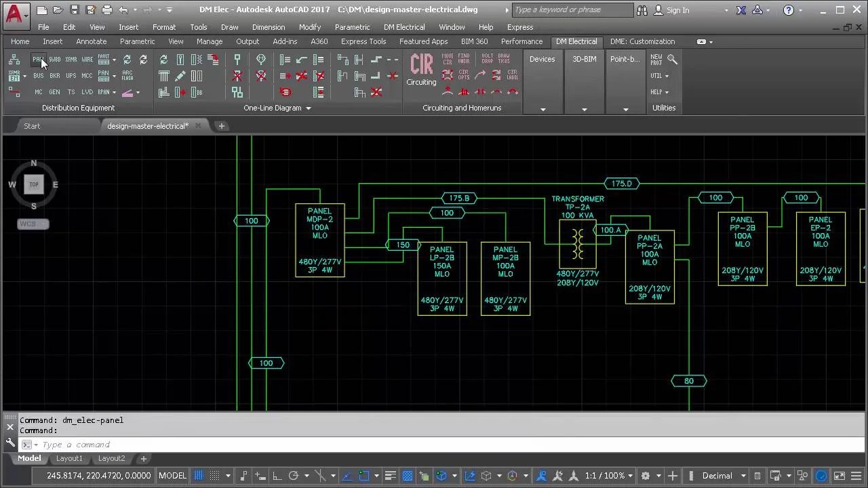Switch to the Layout1 tab
Screen dimensions: 868x488
tap(69, 459)
